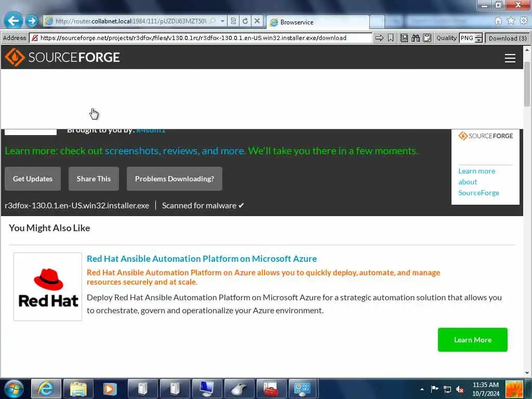532x399 pixels.
Task: Open Red Hat Ansible Automation Platform title link
Action: tap(202, 259)
